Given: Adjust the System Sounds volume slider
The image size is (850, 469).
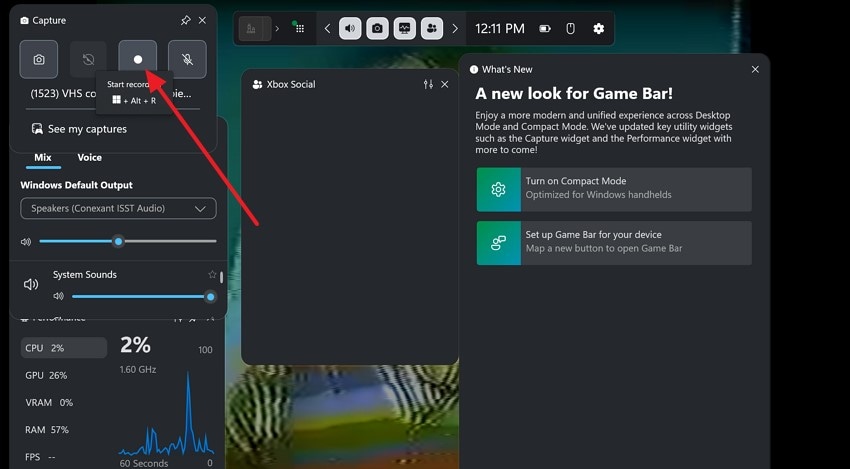Looking at the screenshot, I should pos(144,297).
